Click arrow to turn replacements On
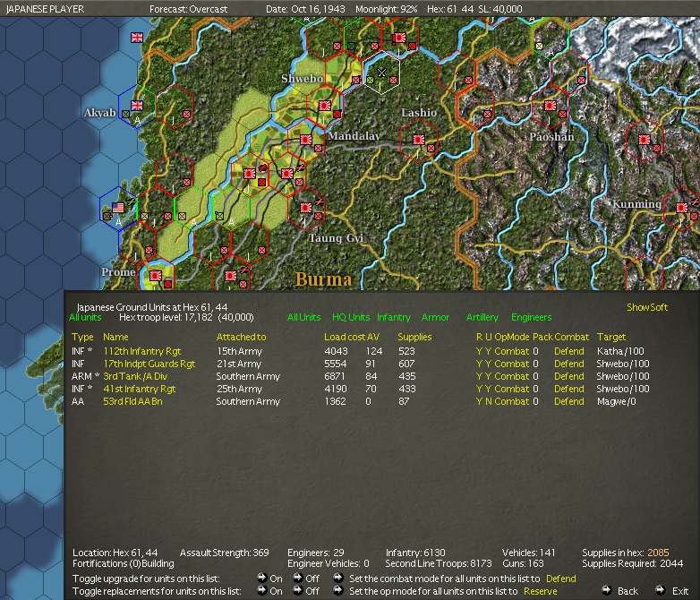The width and height of the screenshot is (700, 600). tap(262, 590)
